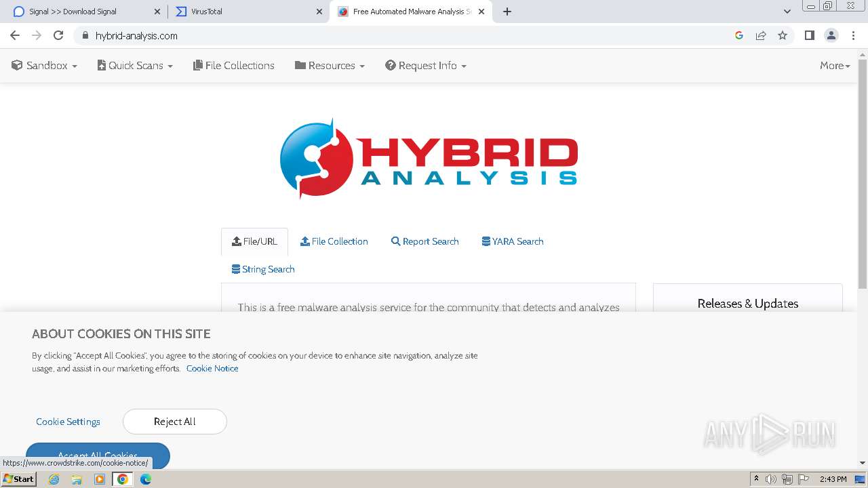
Task: Open the Sandbox dropdown menu
Action: [45, 66]
